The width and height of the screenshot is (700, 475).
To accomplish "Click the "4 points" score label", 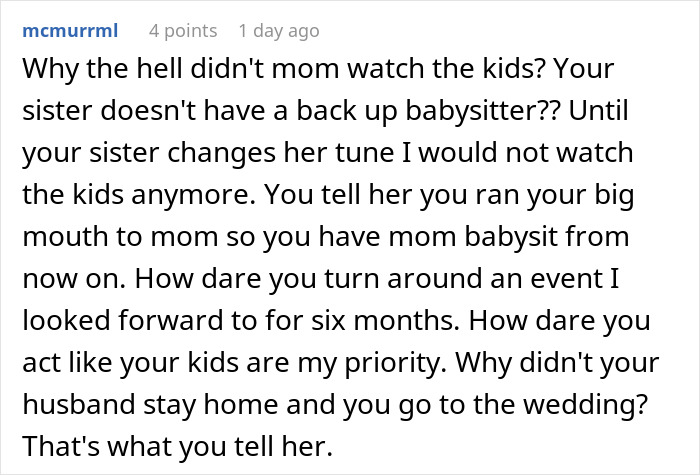I will pyautogui.click(x=182, y=31).
